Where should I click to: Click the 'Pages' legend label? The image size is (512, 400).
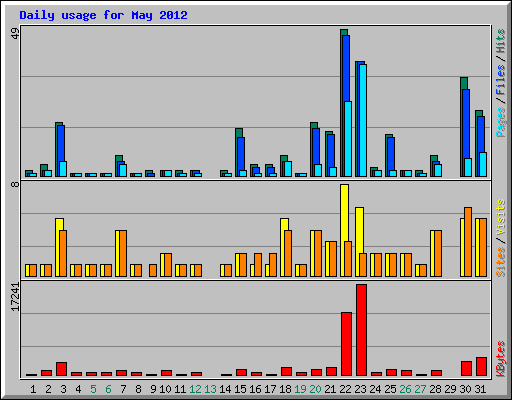(501, 122)
